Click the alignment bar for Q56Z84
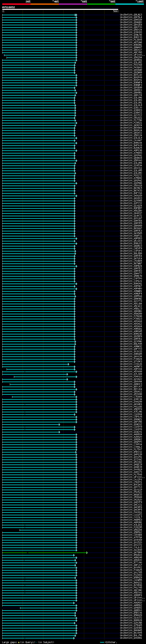This screenshot has height=644, width=146. click(x=42, y=58)
